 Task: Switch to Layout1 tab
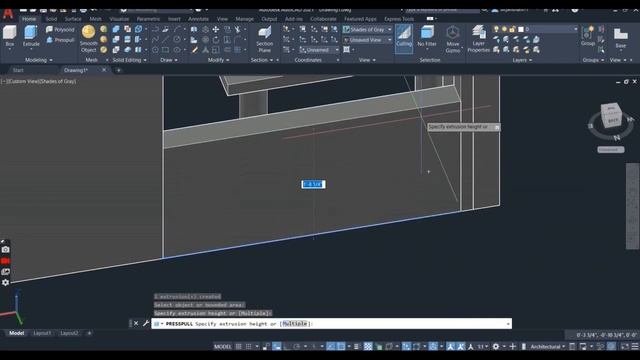coord(42,333)
